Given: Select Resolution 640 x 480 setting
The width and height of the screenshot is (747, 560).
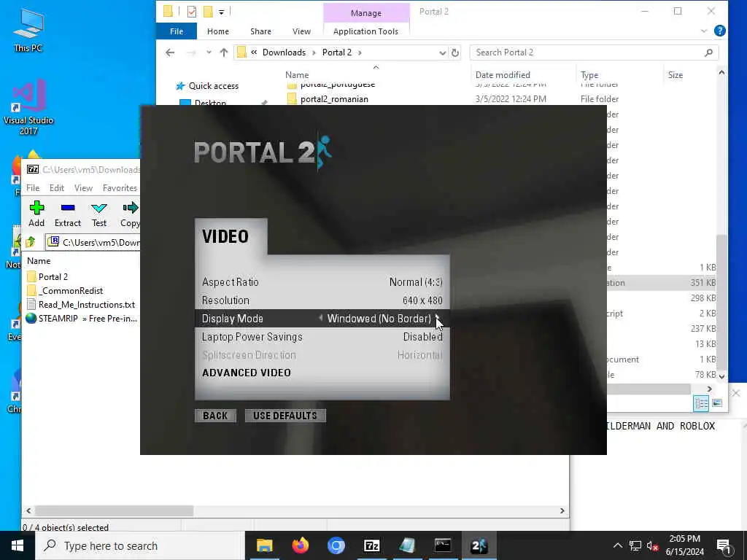Looking at the screenshot, I should click(x=322, y=300).
